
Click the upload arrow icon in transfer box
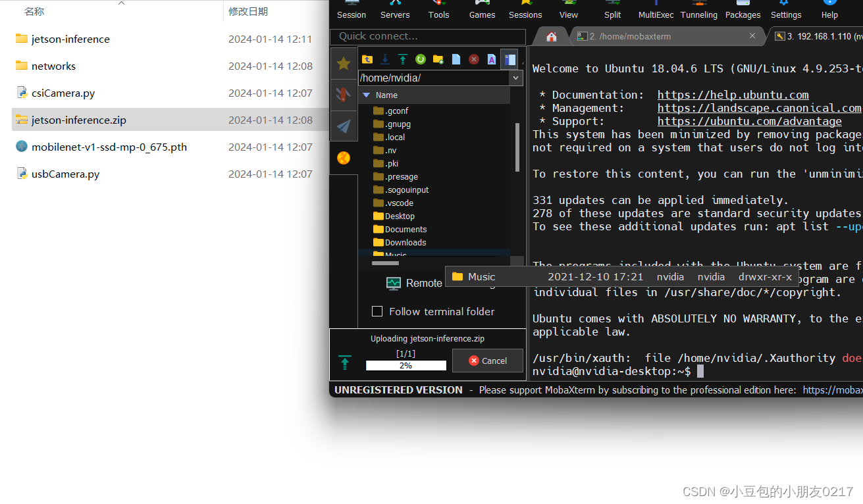(x=345, y=362)
